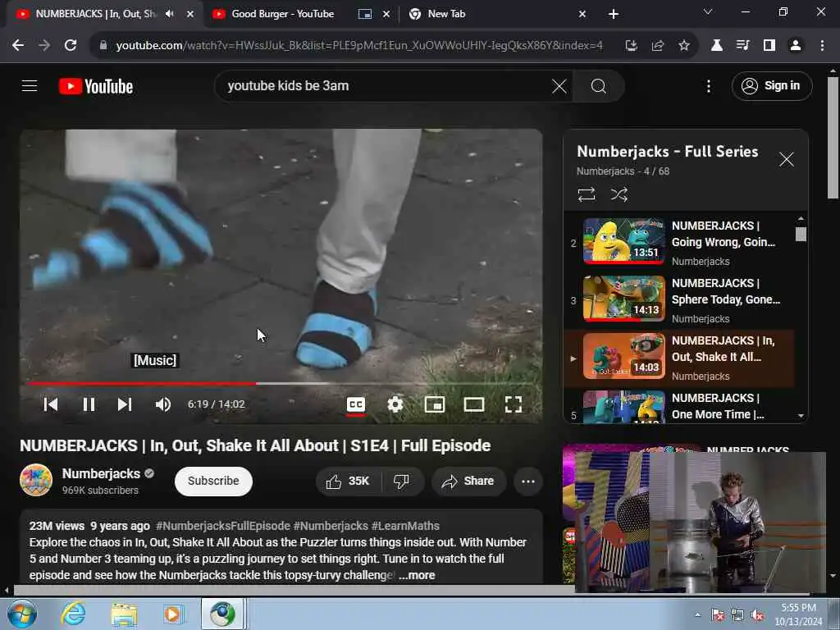Viewport: 840px width, 630px height.
Task: Open the player settings gear
Action: point(395,404)
